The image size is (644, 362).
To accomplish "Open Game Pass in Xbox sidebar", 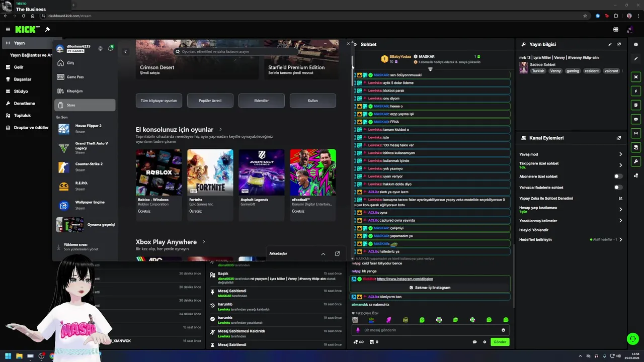I will point(85,77).
